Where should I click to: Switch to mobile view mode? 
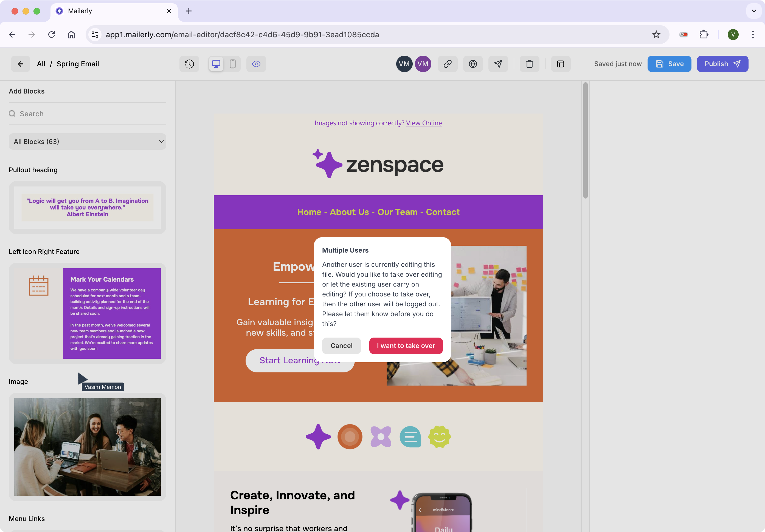[233, 64]
